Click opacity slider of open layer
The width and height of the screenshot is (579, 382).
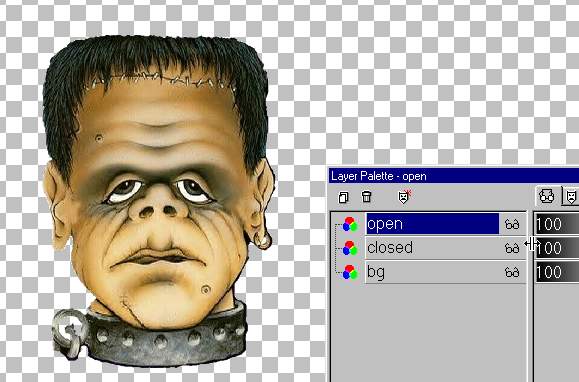tap(557, 224)
